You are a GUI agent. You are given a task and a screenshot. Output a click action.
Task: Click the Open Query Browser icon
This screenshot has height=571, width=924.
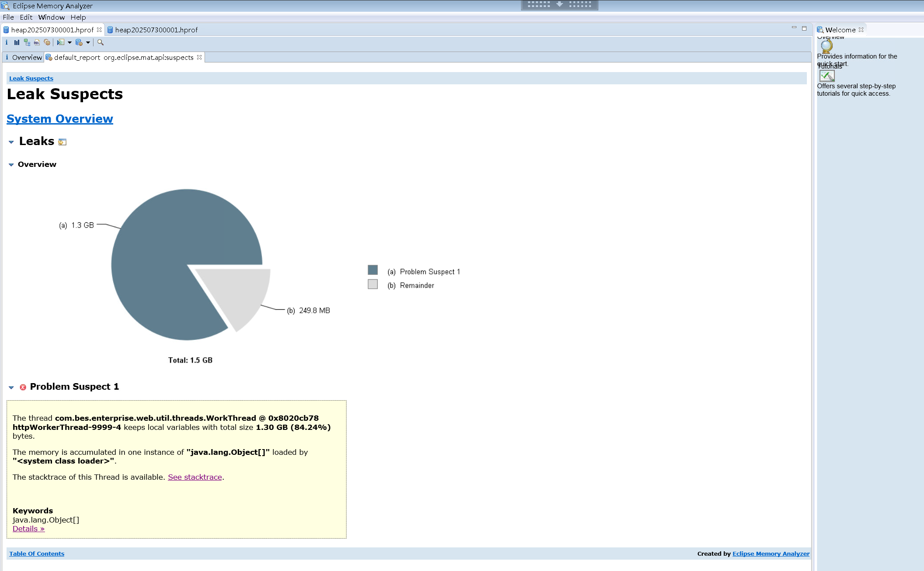pos(79,42)
